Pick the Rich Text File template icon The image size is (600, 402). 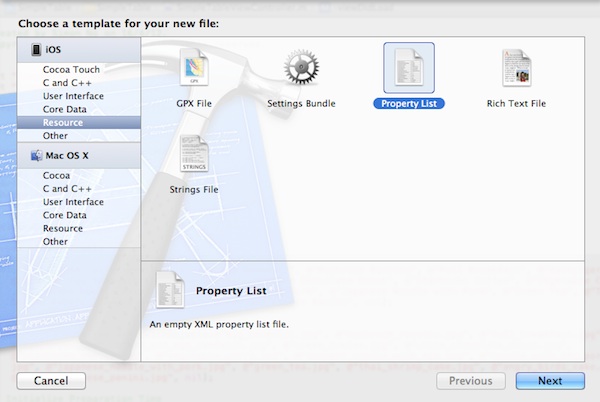click(x=516, y=70)
